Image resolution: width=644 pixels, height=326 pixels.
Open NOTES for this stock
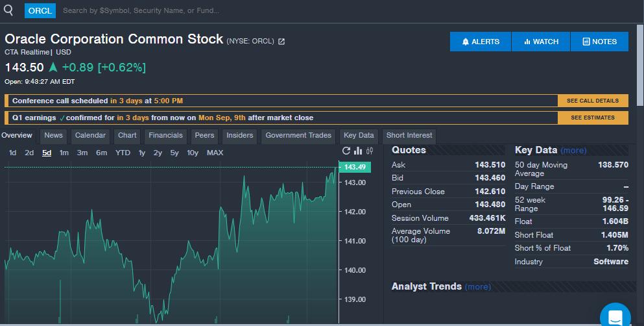pyautogui.click(x=600, y=42)
